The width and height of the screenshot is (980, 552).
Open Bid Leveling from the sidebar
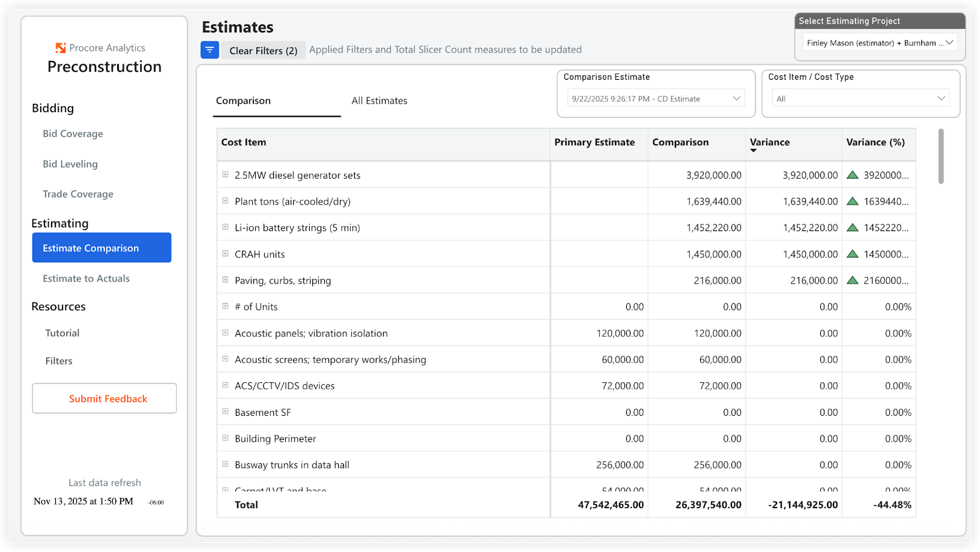pyautogui.click(x=70, y=163)
